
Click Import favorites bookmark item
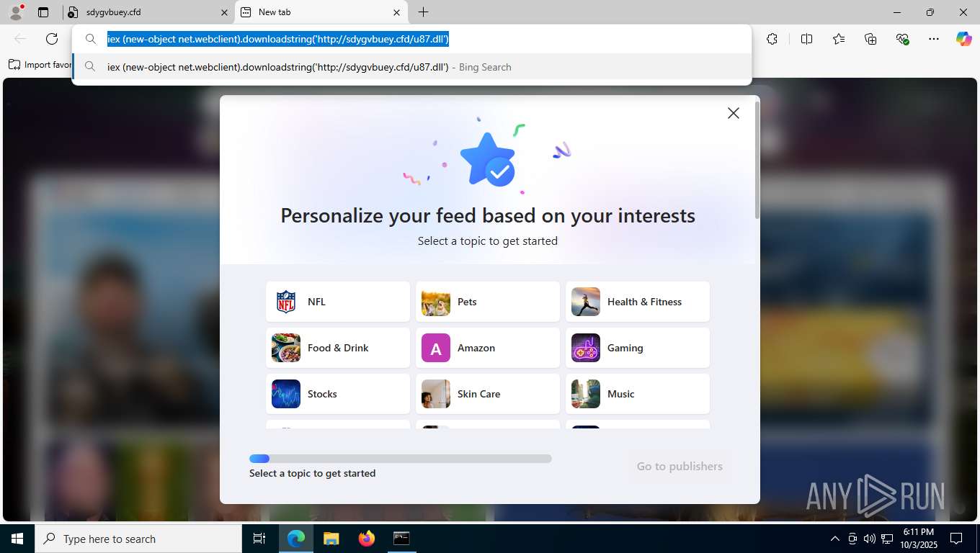click(x=40, y=65)
